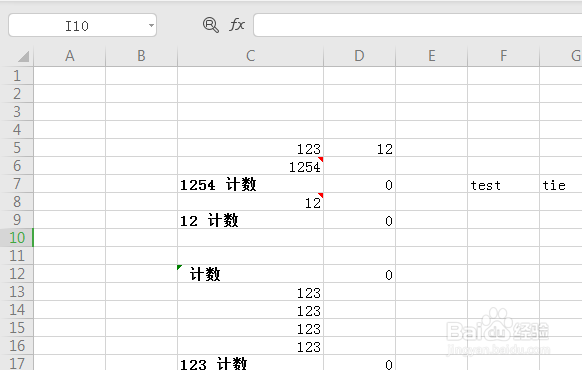
Task: Select column F header
Action: (503, 56)
